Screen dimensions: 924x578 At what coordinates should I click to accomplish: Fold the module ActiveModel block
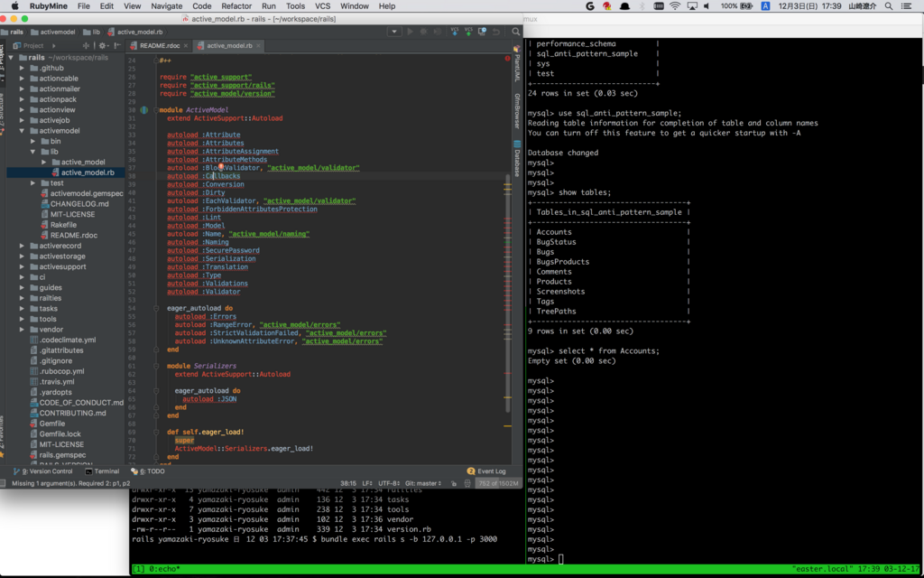click(x=155, y=110)
